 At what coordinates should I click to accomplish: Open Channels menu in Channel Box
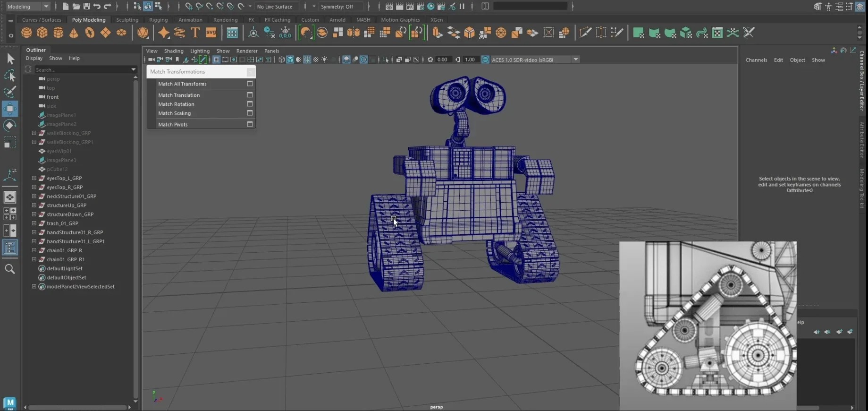pos(756,60)
